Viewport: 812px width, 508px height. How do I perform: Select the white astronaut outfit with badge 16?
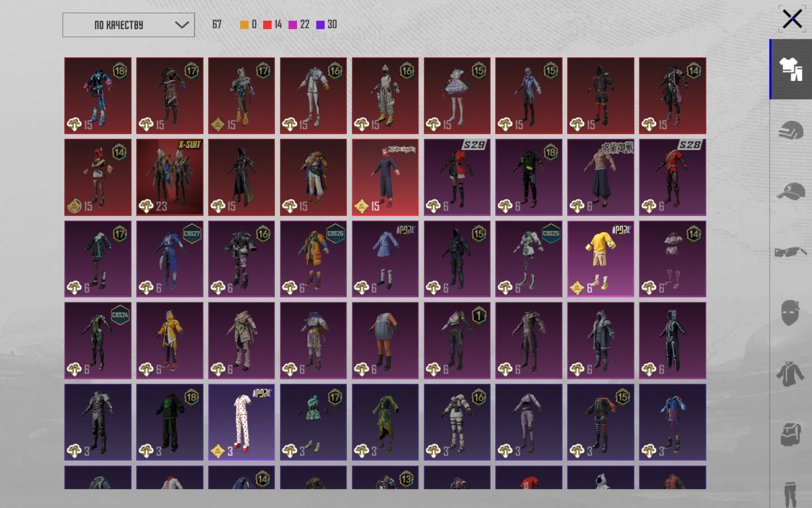(457, 422)
